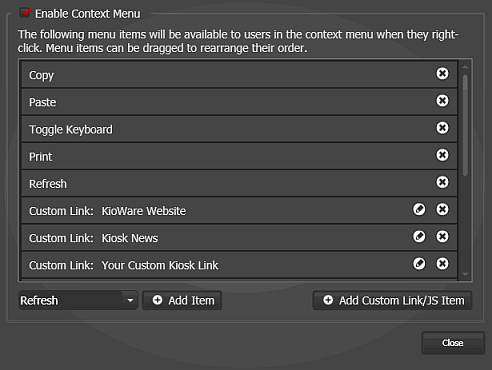The width and height of the screenshot is (492, 370).
Task: Close the context menu dialog
Action: point(453,343)
